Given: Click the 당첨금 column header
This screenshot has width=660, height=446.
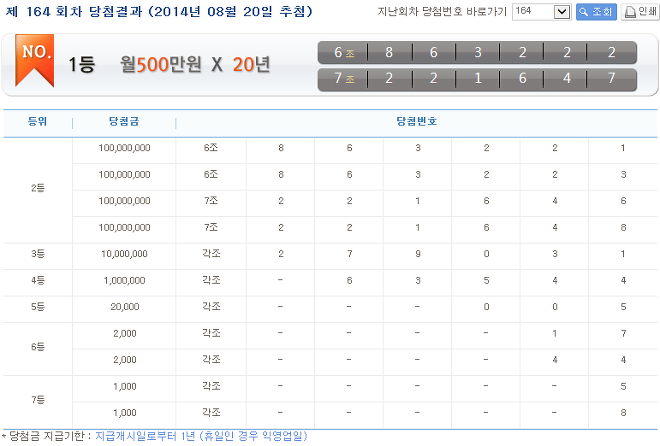Looking at the screenshot, I should (x=124, y=122).
